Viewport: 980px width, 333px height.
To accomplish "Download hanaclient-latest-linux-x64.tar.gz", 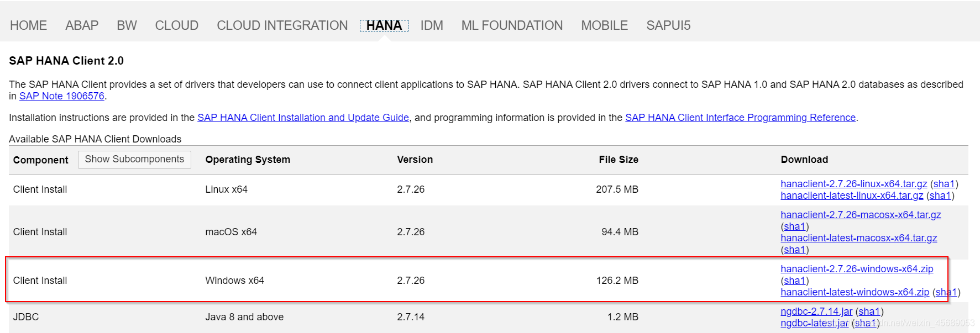I will [x=852, y=195].
